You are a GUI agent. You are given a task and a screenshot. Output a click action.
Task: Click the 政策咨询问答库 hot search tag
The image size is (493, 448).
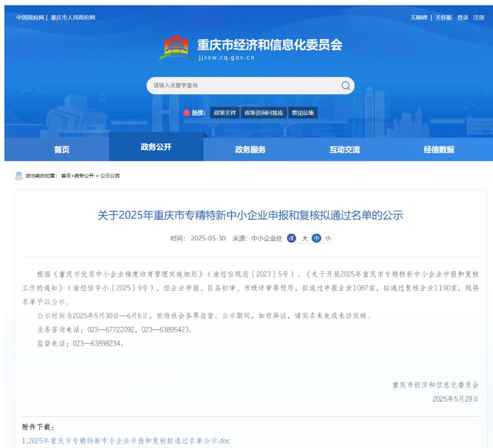[264, 113]
